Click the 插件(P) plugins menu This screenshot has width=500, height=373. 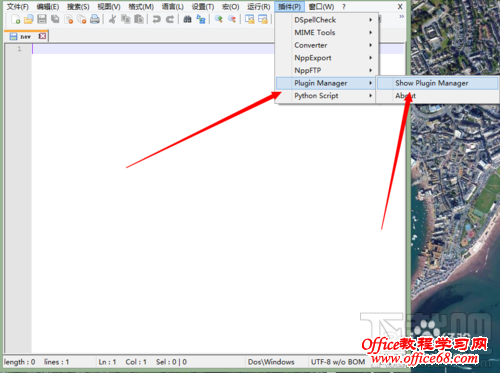coord(289,7)
